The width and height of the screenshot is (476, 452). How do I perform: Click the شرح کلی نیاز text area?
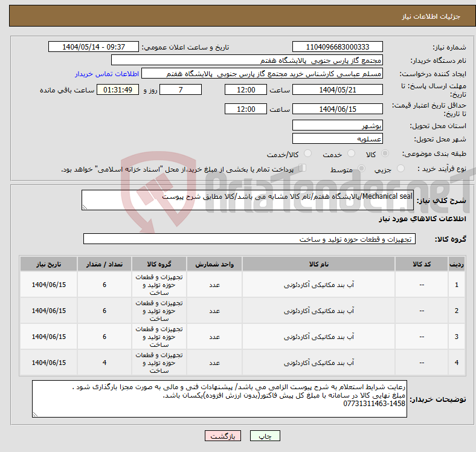(248, 200)
